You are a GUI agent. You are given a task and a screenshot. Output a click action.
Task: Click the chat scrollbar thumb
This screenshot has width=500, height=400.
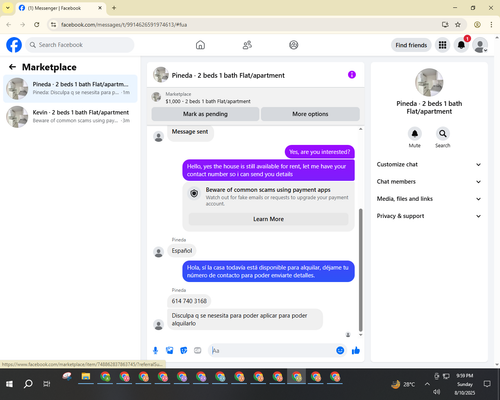click(360, 270)
